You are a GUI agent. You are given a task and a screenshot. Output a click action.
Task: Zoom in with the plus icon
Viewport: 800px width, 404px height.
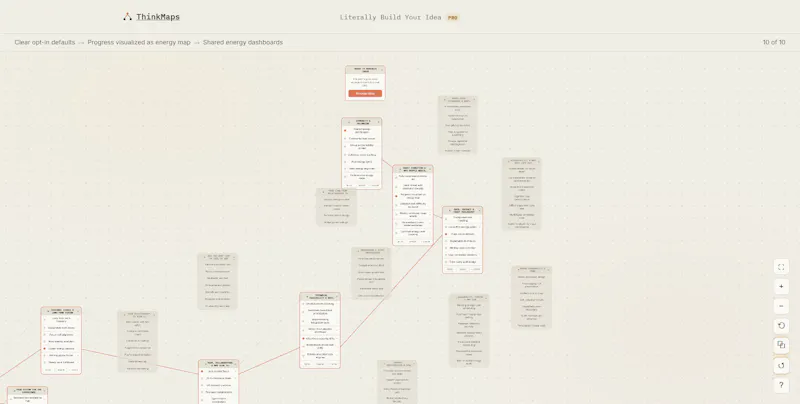(781, 287)
